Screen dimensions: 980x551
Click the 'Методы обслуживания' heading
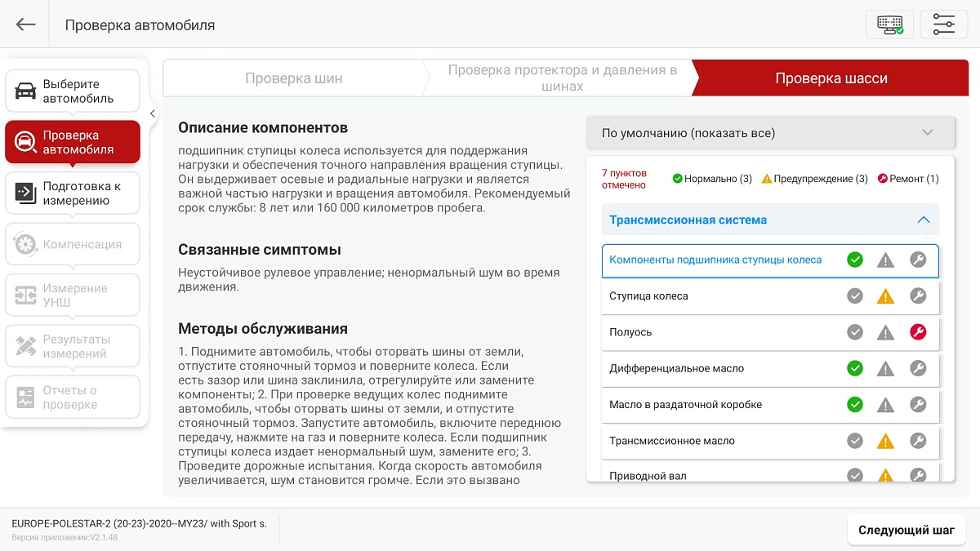click(x=263, y=329)
